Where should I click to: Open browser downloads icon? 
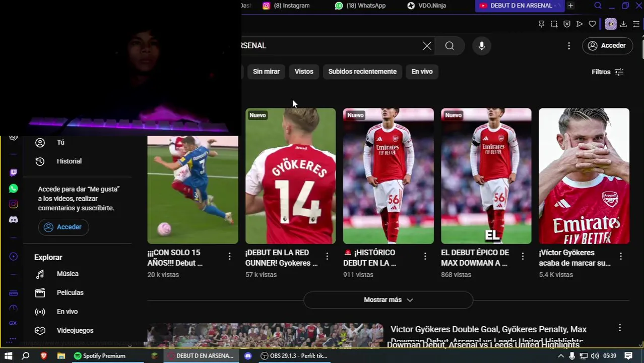623,24
